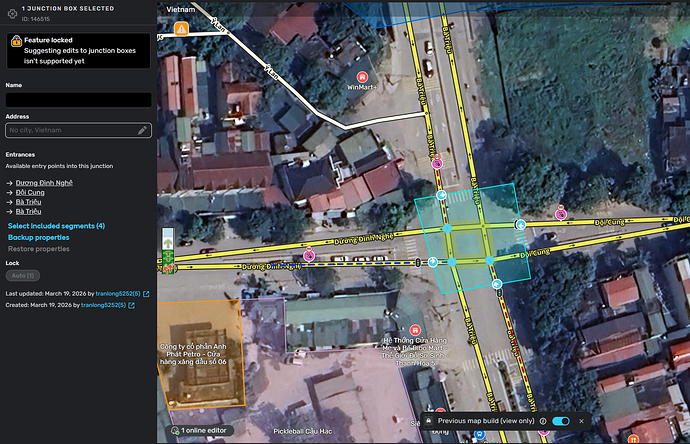Screen dimensions: 690x444
Task: Click the Auto (1) lock chip
Action: pos(23,275)
